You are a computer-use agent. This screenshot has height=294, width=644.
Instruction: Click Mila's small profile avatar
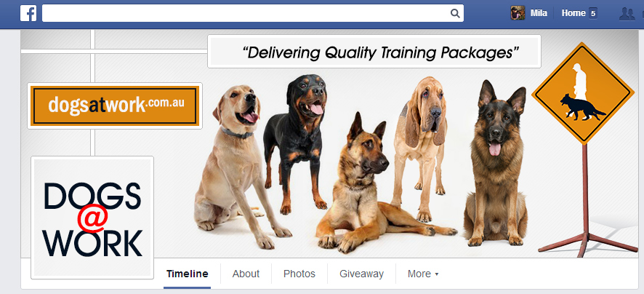click(518, 13)
